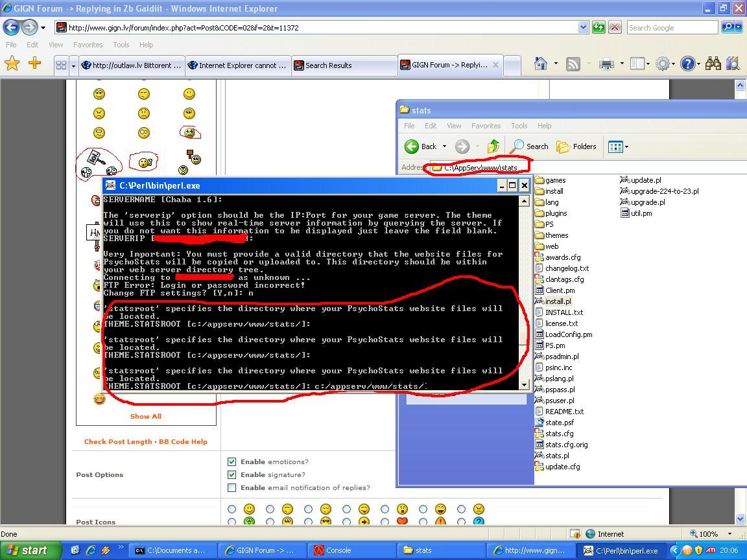Click the IE Tools gear icon

[662, 64]
